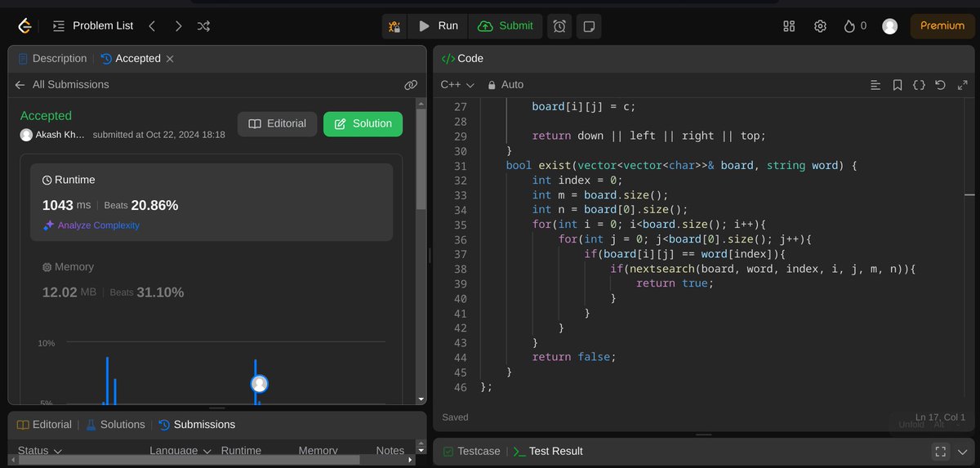980x468 pixels.
Task: Format code lines icon
Action: pos(875,85)
